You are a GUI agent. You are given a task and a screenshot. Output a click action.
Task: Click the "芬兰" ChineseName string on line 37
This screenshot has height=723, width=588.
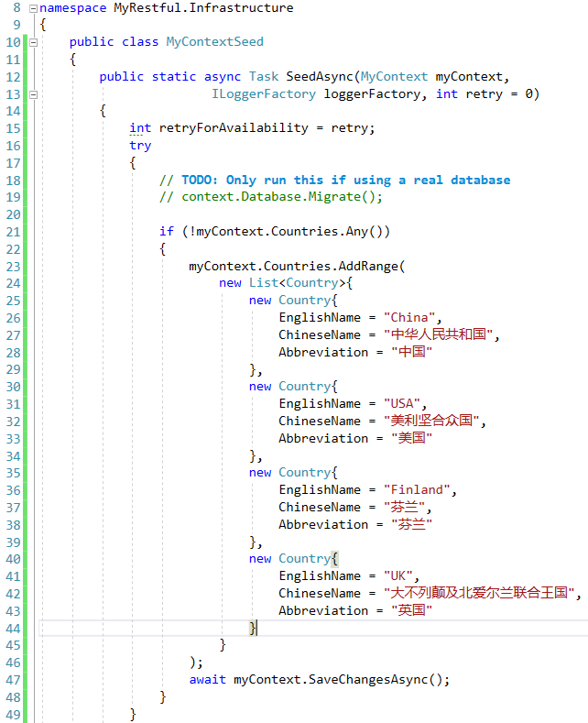tap(404, 508)
